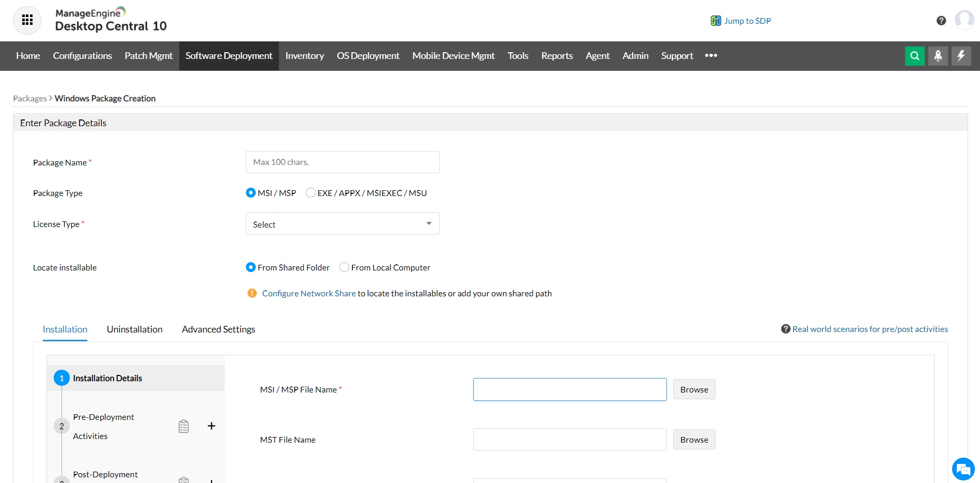This screenshot has height=483, width=980.
Task: Click the green search icon
Action: tap(914, 56)
